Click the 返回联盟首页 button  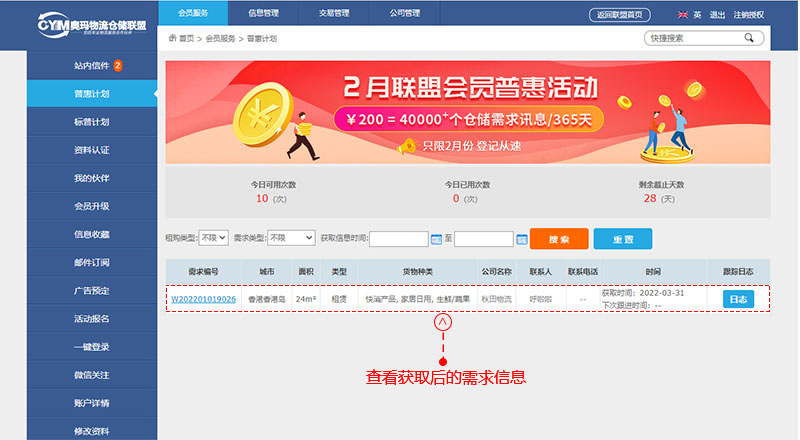[622, 15]
